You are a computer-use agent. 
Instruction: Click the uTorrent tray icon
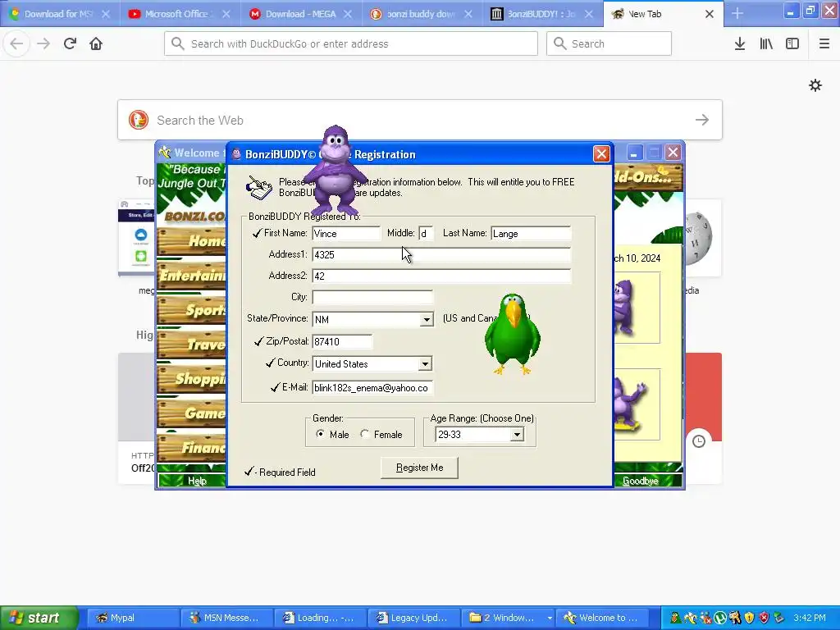click(720, 618)
